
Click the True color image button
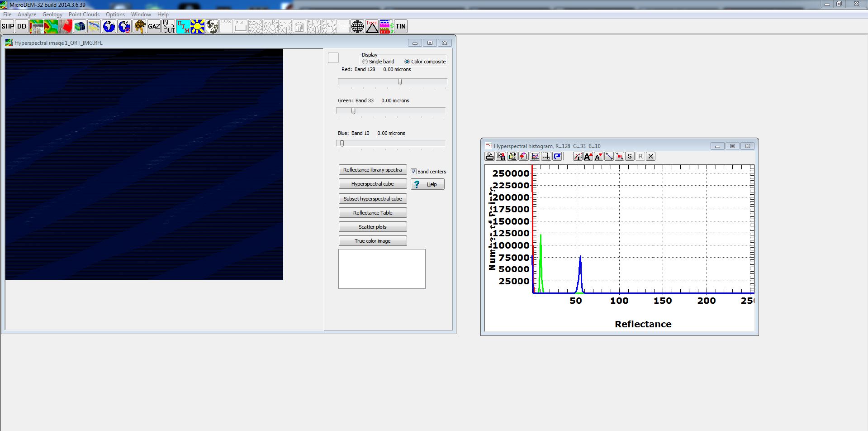[372, 241]
